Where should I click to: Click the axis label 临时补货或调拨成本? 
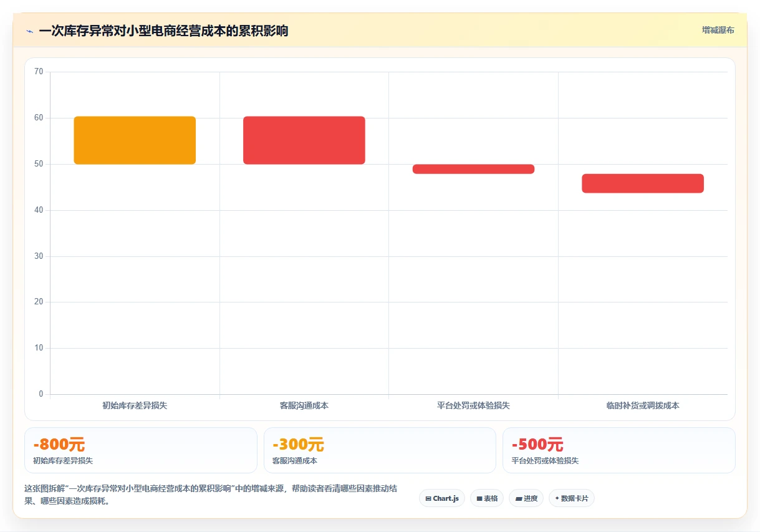[x=643, y=405]
